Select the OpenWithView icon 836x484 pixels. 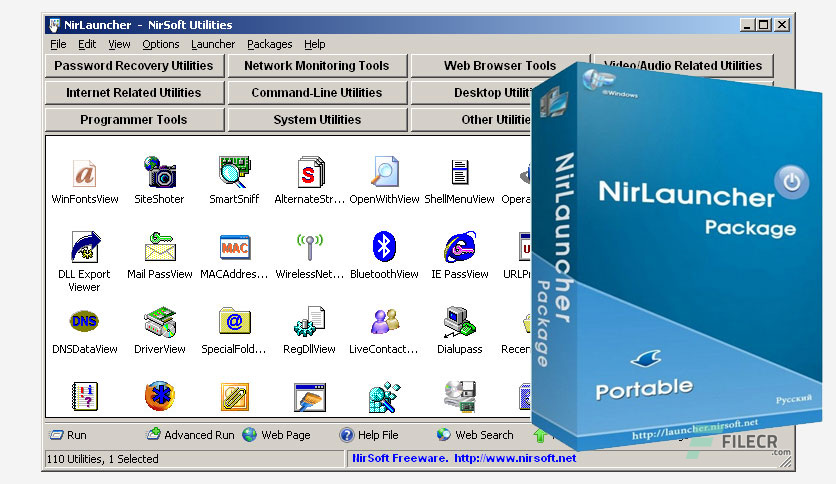(384, 172)
